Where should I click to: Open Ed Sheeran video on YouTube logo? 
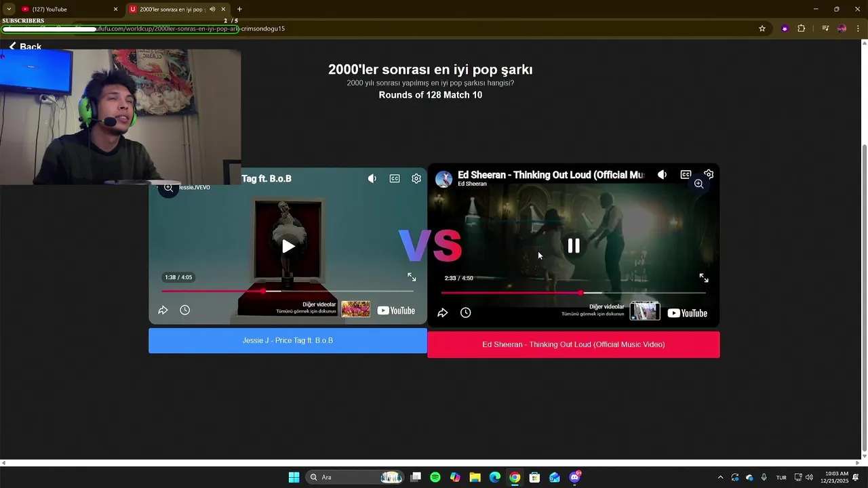click(x=687, y=313)
